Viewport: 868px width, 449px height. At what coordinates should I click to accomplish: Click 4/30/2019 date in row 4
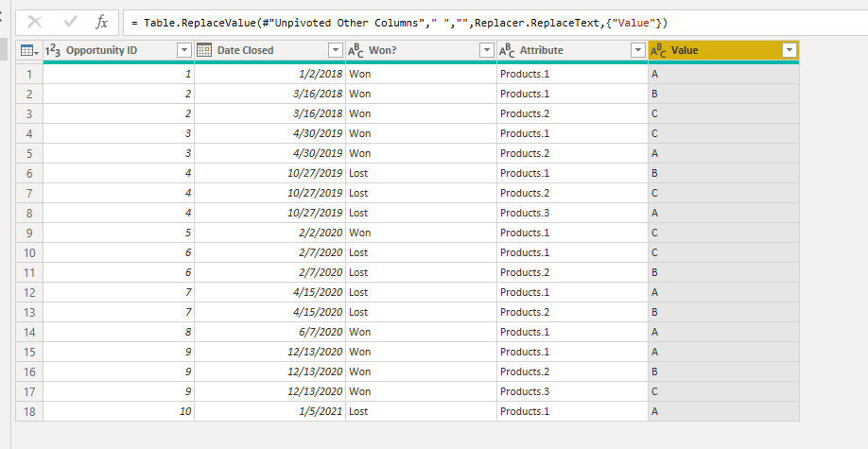click(x=270, y=133)
